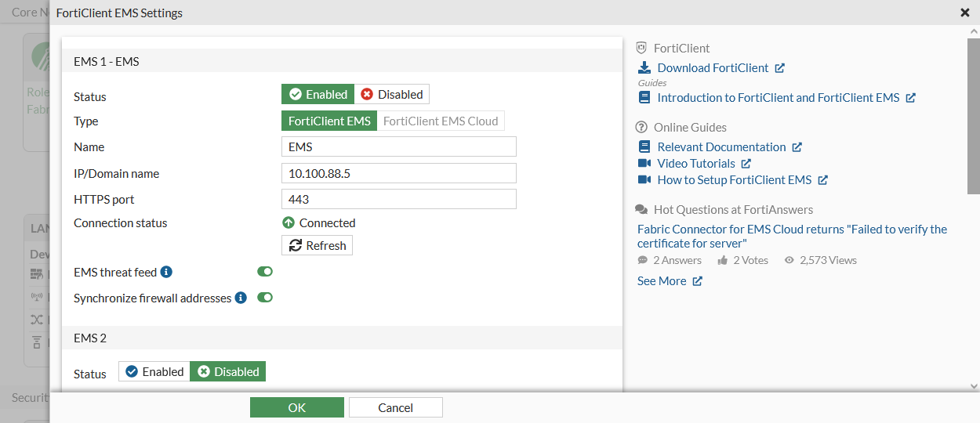Viewport: 980px width, 423px height.
Task: Open the How to Setup FortiClient EMS link
Action: pos(734,180)
